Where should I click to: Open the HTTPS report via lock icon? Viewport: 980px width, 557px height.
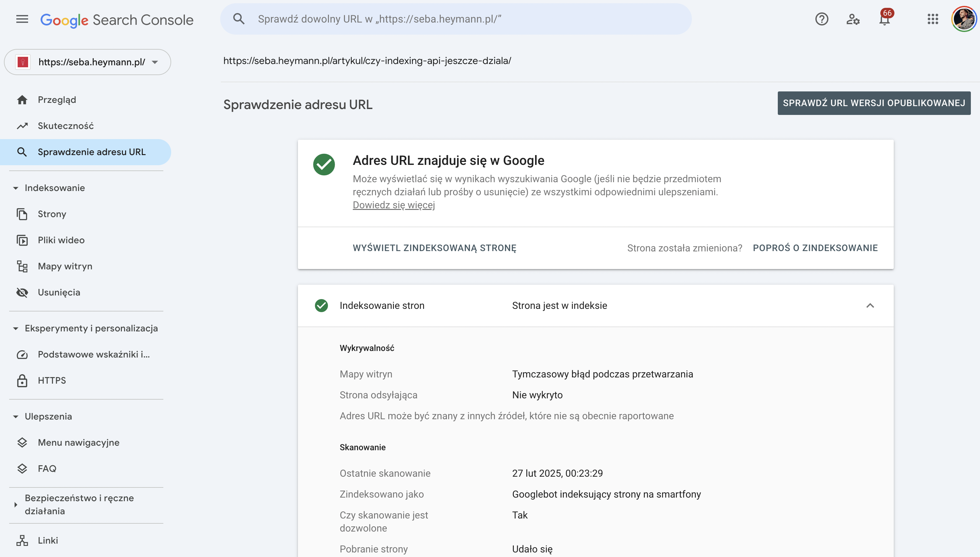22,380
